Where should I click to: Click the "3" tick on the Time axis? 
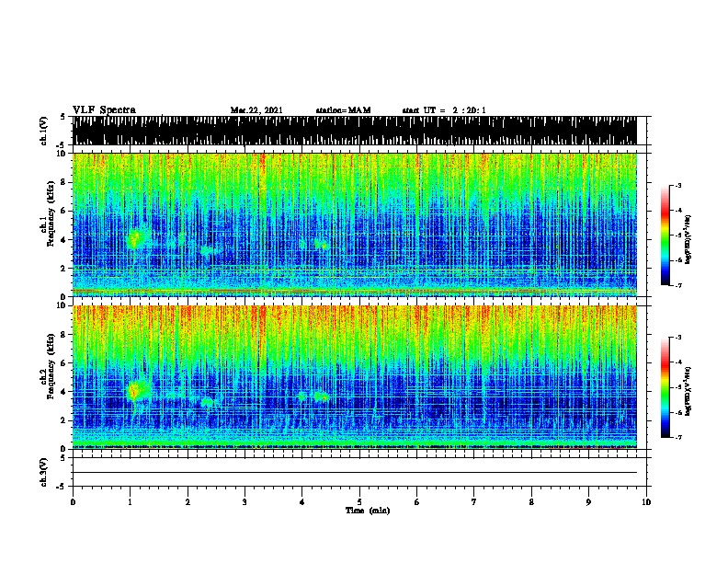(245, 502)
